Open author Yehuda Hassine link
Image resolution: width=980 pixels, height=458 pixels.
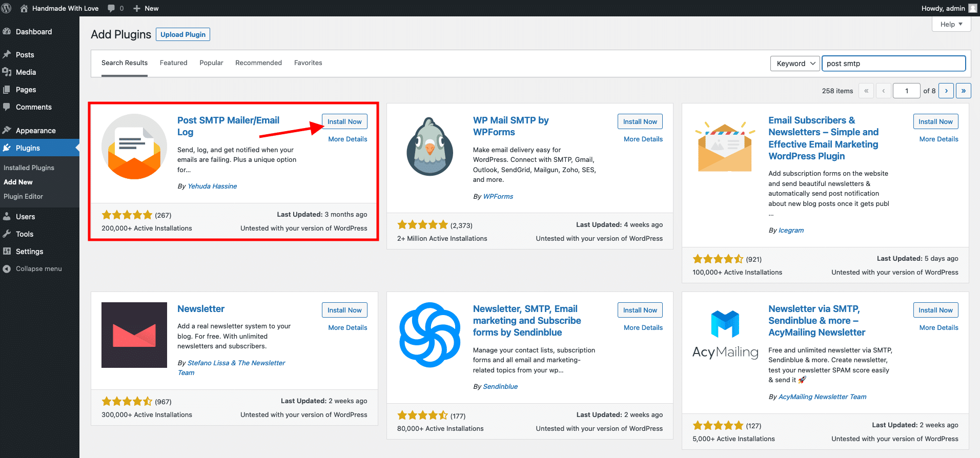coord(212,186)
